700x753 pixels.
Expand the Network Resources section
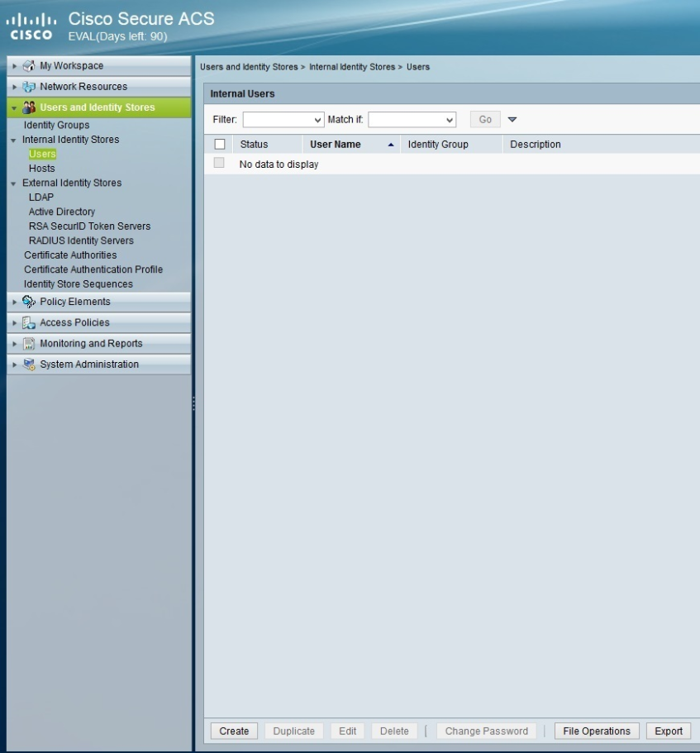coord(14,87)
